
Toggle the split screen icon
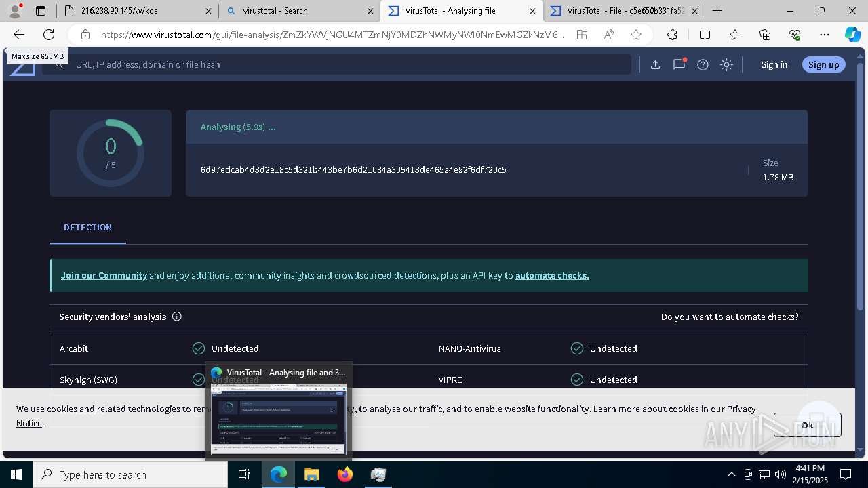pos(705,35)
